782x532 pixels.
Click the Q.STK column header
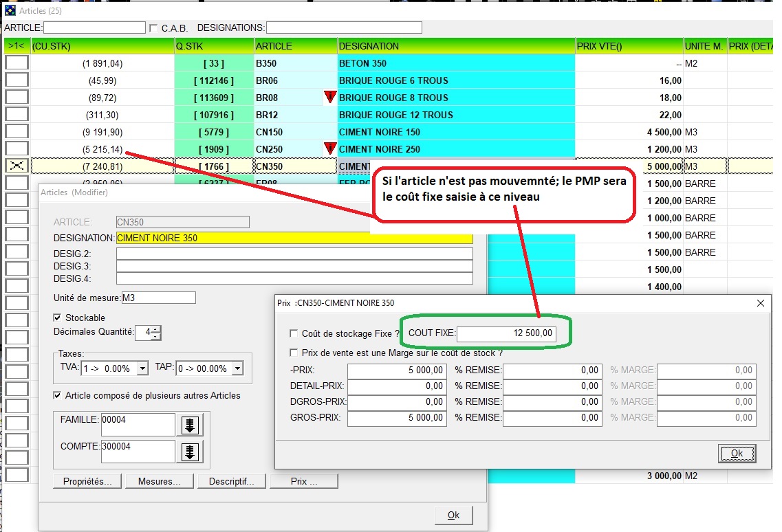(214, 46)
